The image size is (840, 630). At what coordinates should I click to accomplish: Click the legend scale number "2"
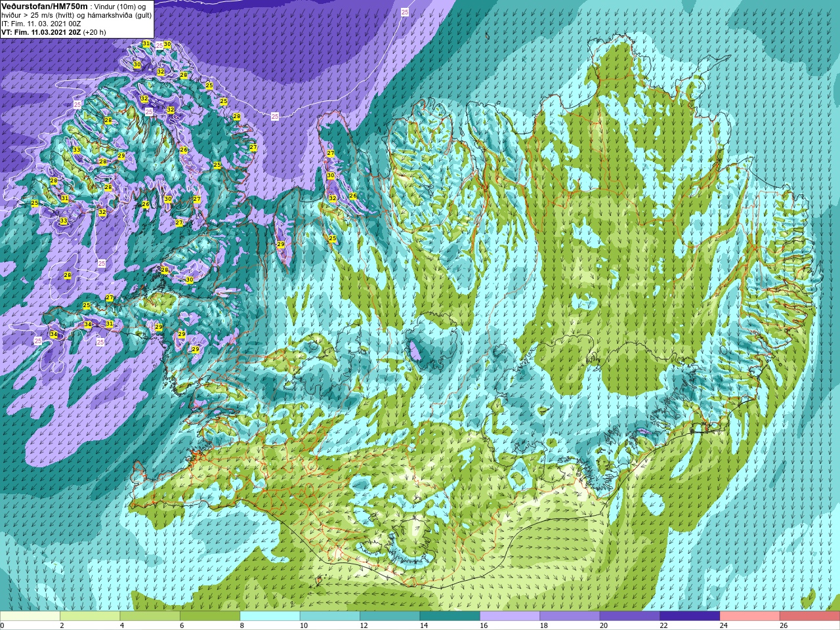pyautogui.click(x=62, y=625)
